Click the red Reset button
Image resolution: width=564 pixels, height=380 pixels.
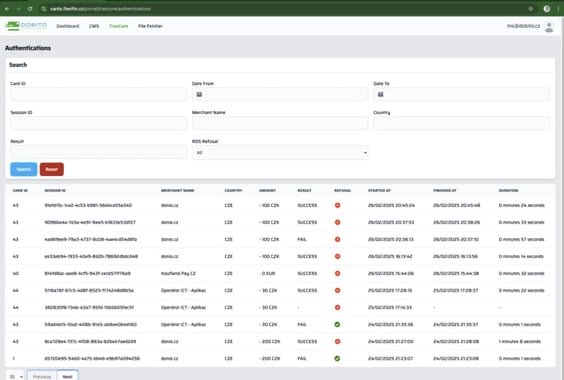click(52, 169)
